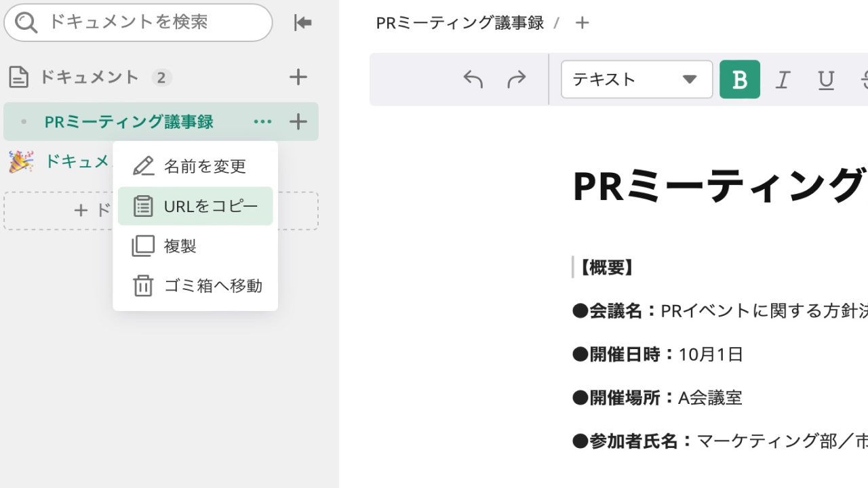Open the options menu for PRミーティング議事録
The height and width of the screenshot is (488, 868).
[x=262, y=121]
